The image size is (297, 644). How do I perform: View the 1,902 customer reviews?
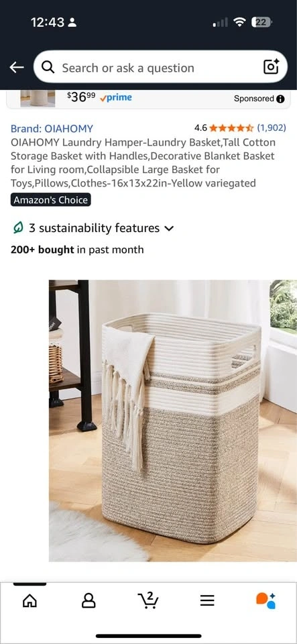click(x=271, y=127)
